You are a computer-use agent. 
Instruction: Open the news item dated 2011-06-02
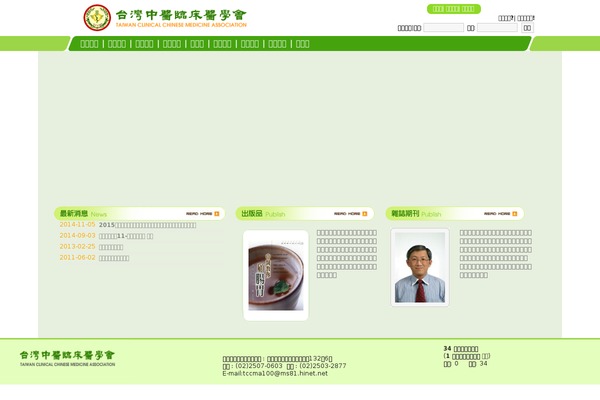(x=114, y=258)
